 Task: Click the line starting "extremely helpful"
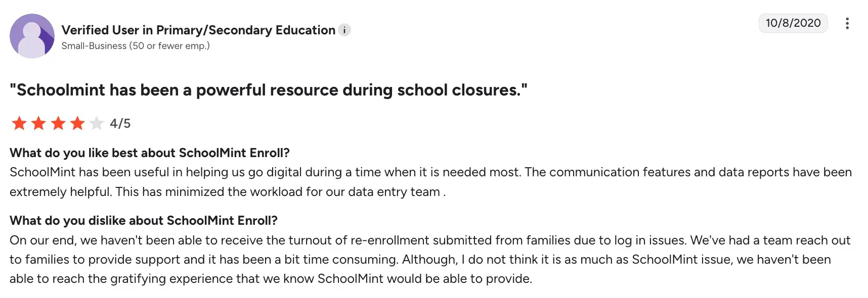click(228, 192)
